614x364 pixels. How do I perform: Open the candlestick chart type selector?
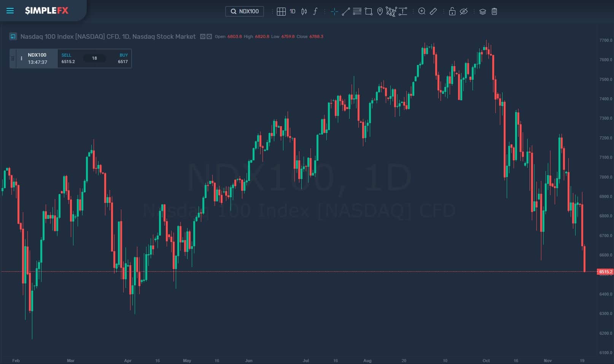[x=304, y=11]
